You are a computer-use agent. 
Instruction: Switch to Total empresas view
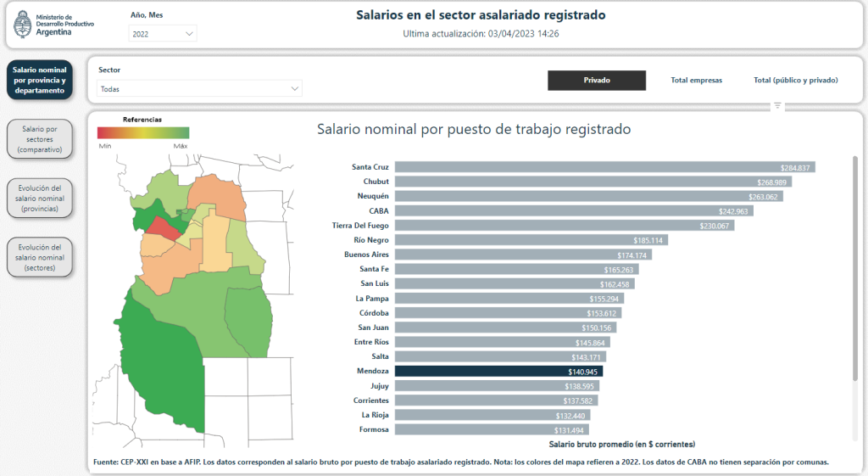(x=696, y=81)
